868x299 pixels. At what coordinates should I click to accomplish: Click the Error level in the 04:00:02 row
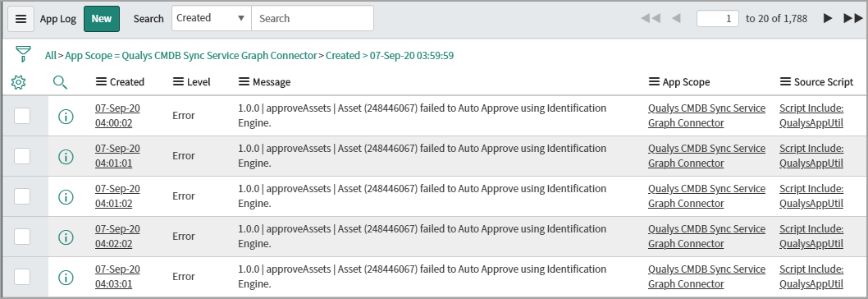point(183,116)
